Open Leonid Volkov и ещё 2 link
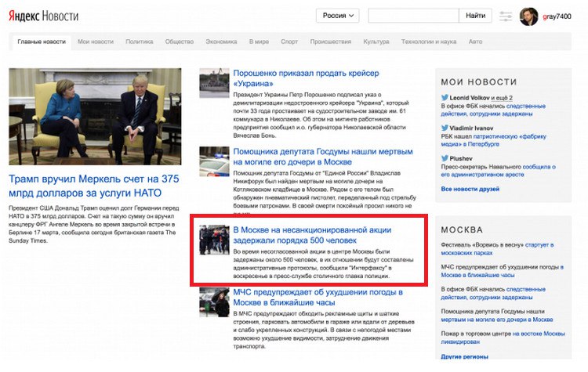This screenshot has height=372, width=588. click(481, 98)
